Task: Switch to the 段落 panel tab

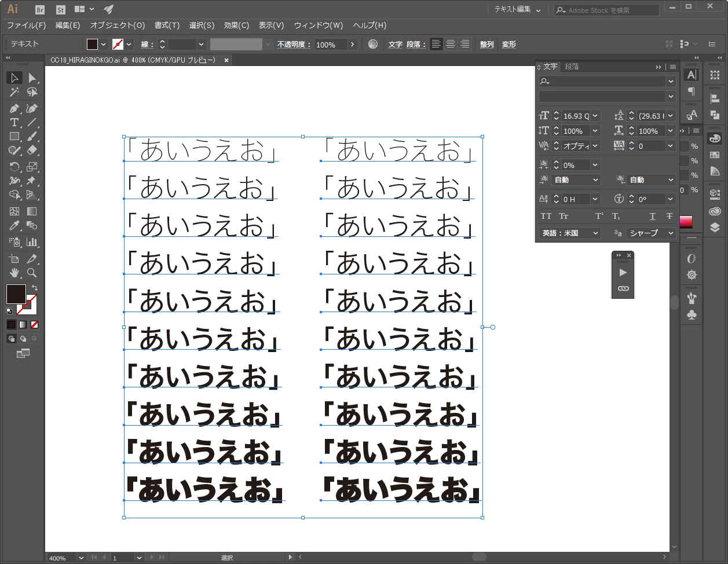Action: [x=572, y=67]
